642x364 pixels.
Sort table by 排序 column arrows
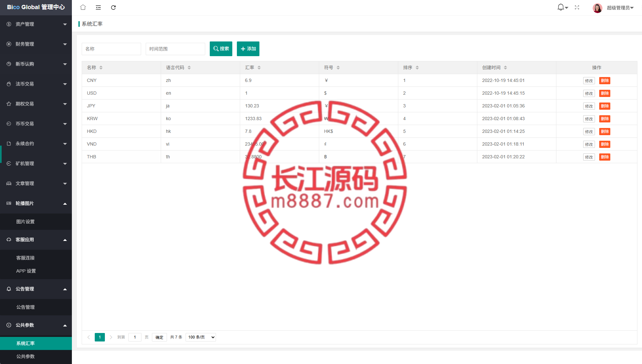pyautogui.click(x=417, y=68)
